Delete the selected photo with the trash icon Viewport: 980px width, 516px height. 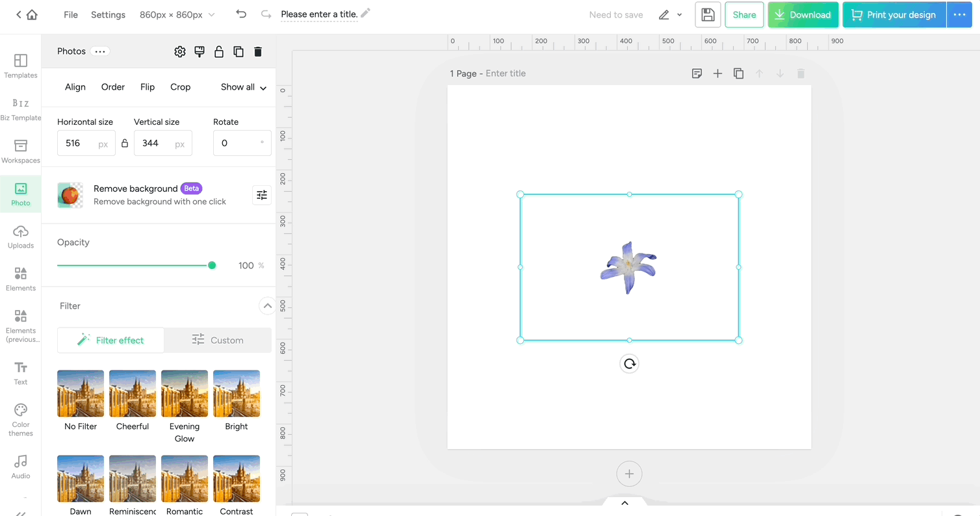click(x=258, y=51)
